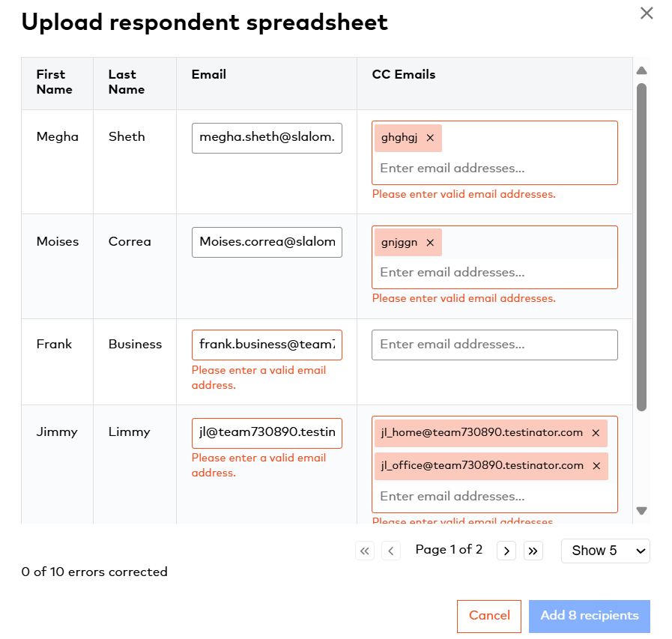The width and height of the screenshot is (672, 639).
Task: Remove jl_home CC email tag
Action: coord(596,433)
